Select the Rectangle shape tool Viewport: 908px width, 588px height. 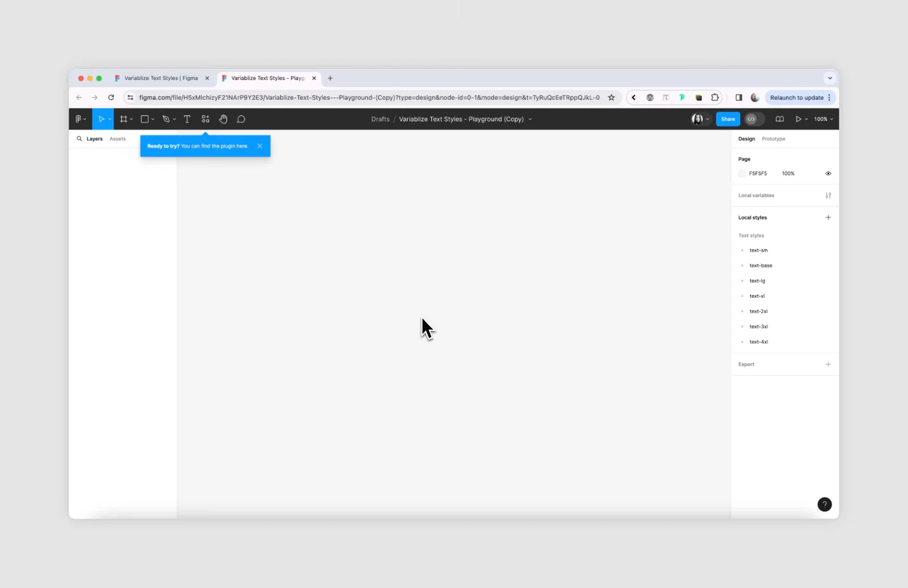145,119
